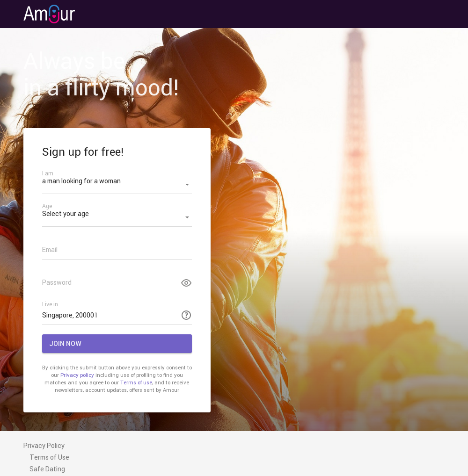Click the 'Always be in a flirty mood!' headline
The image size is (468, 476).
tap(101, 75)
